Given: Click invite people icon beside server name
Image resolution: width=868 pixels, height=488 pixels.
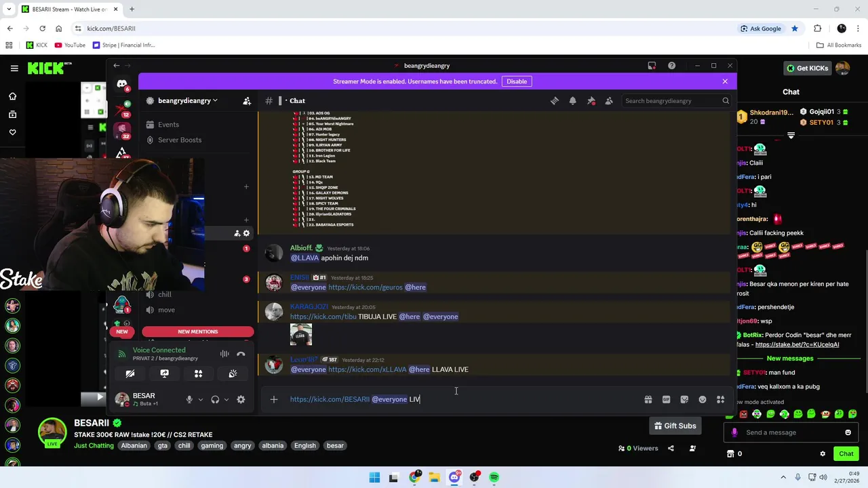Looking at the screenshot, I should pyautogui.click(x=247, y=101).
